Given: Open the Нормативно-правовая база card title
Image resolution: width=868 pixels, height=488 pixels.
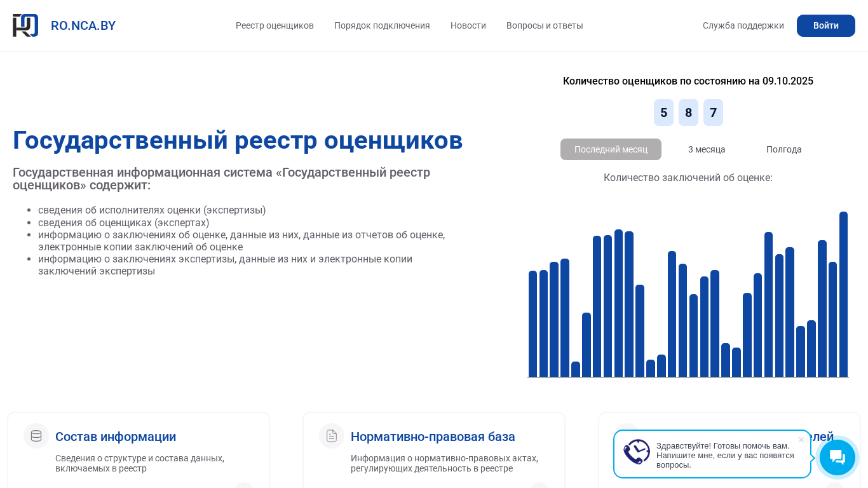Looking at the screenshot, I should click(x=433, y=437).
